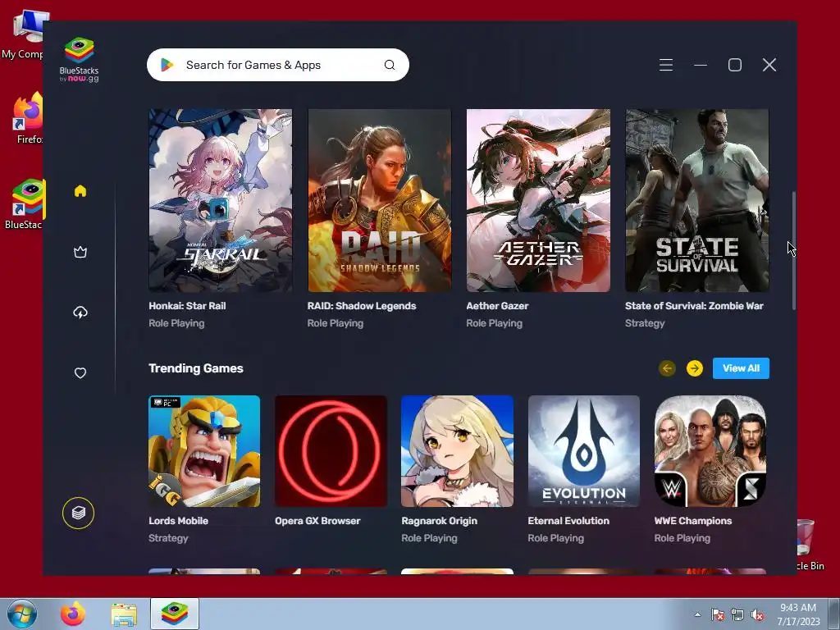Open the Home section in sidebar
840x630 pixels.
(80, 191)
